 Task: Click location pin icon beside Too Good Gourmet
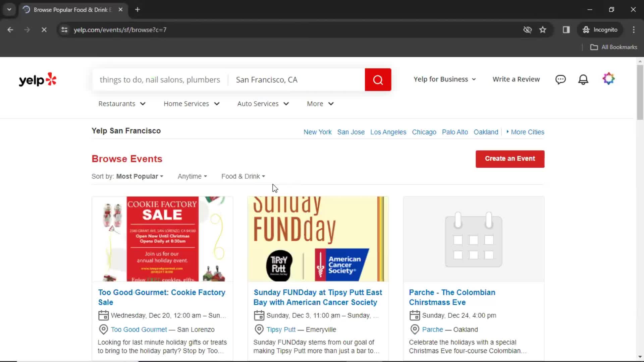[x=103, y=329]
